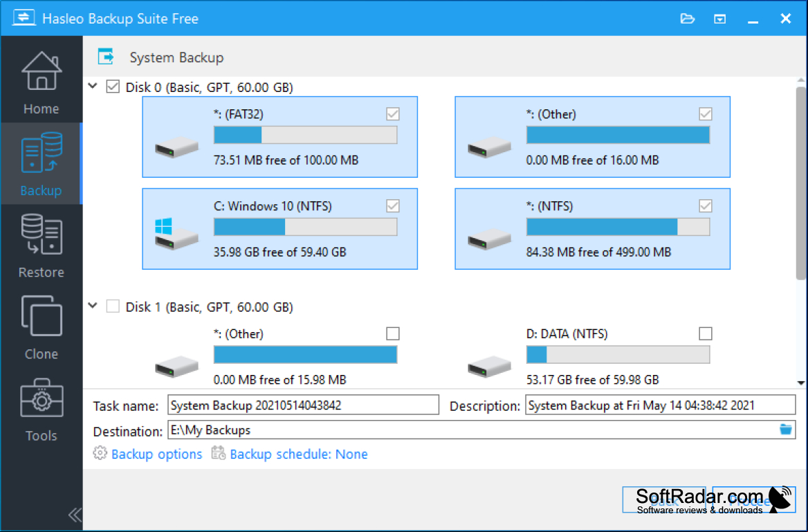Click the '84.38 MB free of 499.00 MB' text
This screenshot has width=808, height=532.
(x=599, y=252)
